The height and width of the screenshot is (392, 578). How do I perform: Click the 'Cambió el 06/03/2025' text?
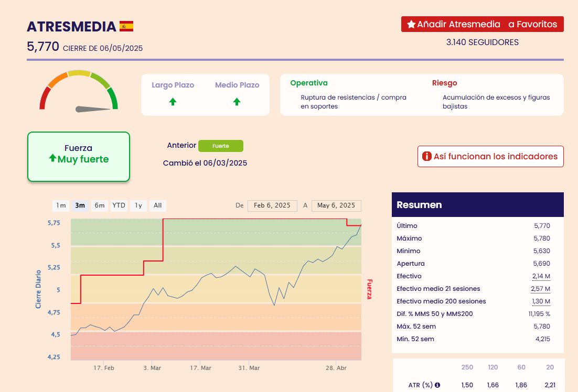coord(205,163)
